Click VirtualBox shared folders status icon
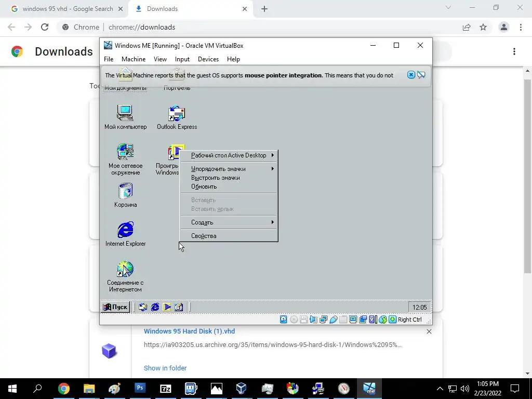Image resolution: width=532 pixels, height=399 pixels. click(343, 320)
